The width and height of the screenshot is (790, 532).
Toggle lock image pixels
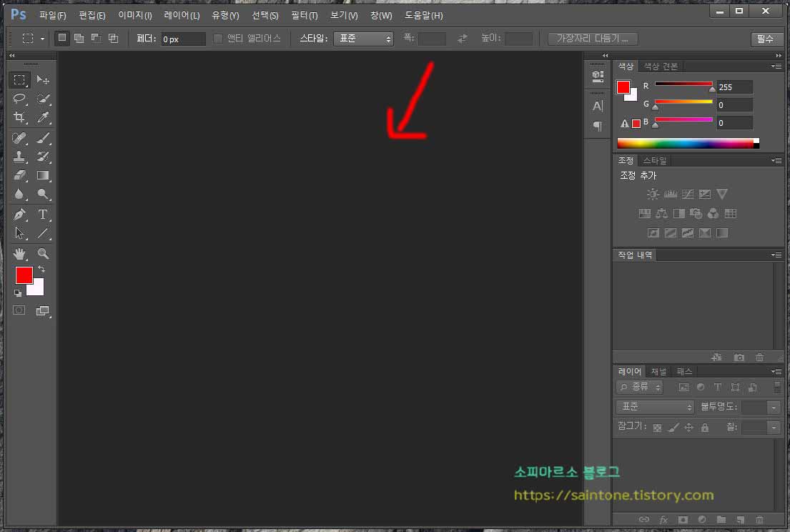click(673, 428)
